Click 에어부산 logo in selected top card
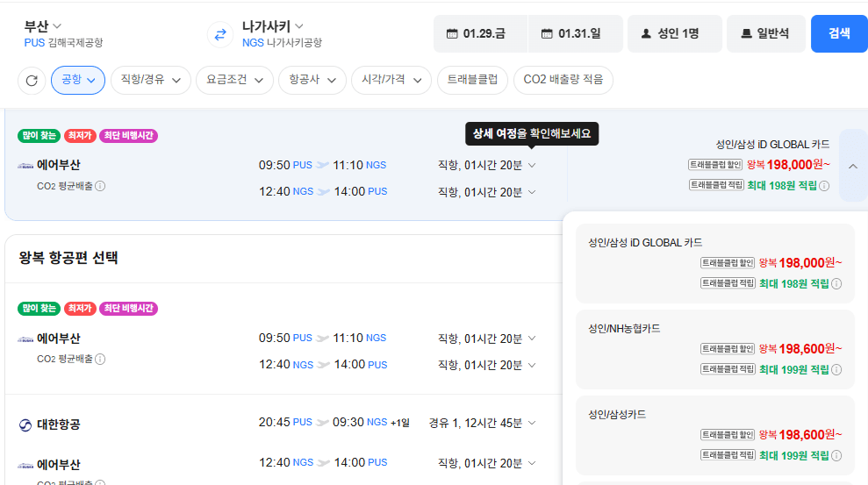Screen dimensions: 868x485 click(x=25, y=166)
